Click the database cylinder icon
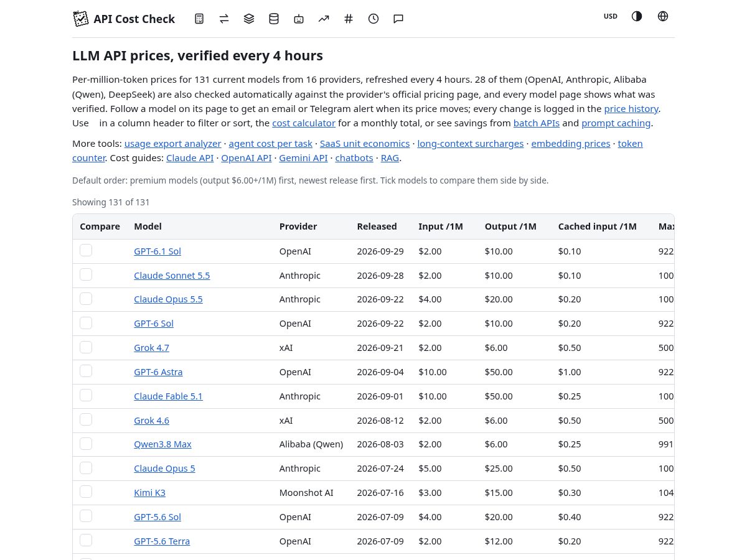This screenshot has height=560, width=747. coord(274,19)
